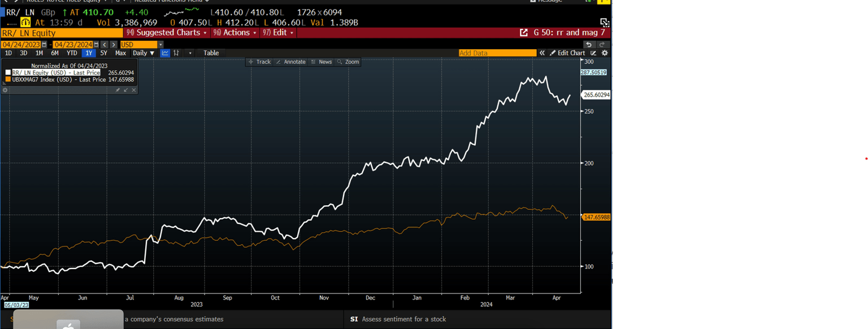Screen dimensions: 868x329
Task: Toggle the 1Y time range button
Action: tap(88, 53)
